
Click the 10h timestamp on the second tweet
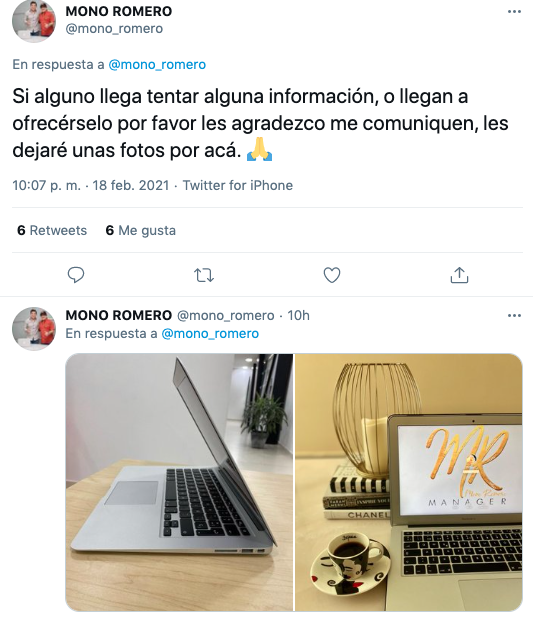(298, 315)
